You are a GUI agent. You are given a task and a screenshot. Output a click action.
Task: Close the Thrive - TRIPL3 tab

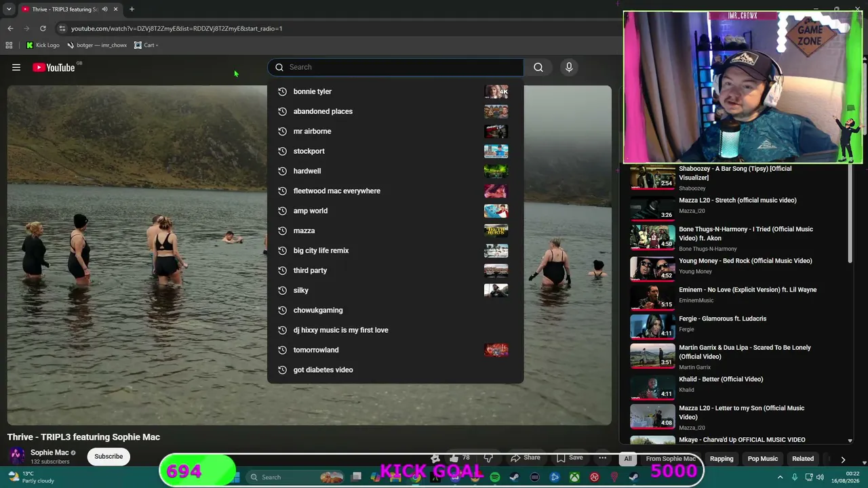coord(115,9)
